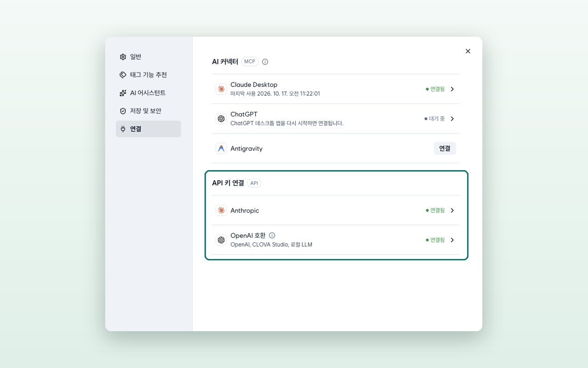Click the Anthropic 연결됨 status
588x368 pixels.
(435, 210)
